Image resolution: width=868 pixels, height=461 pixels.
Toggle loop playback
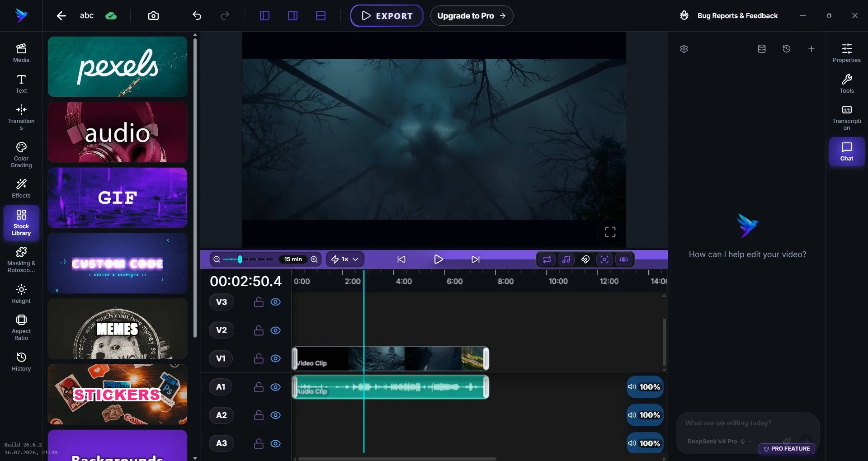click(x=547, y=259)
